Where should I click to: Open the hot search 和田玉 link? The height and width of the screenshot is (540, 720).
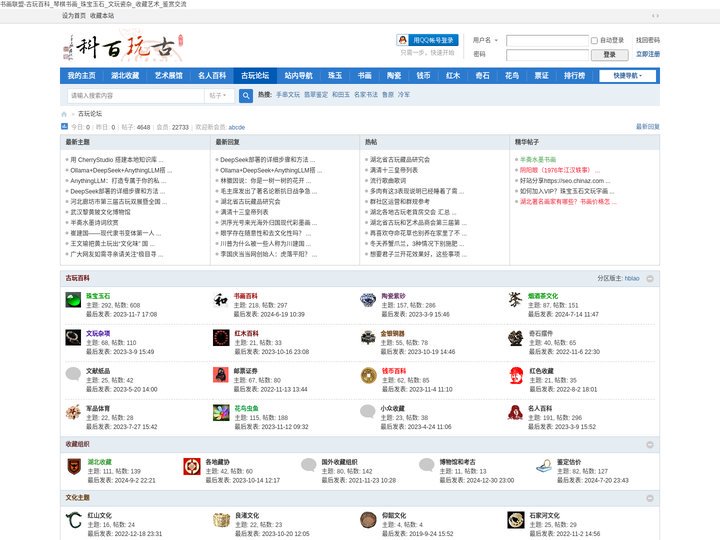[x=341, y=95]
